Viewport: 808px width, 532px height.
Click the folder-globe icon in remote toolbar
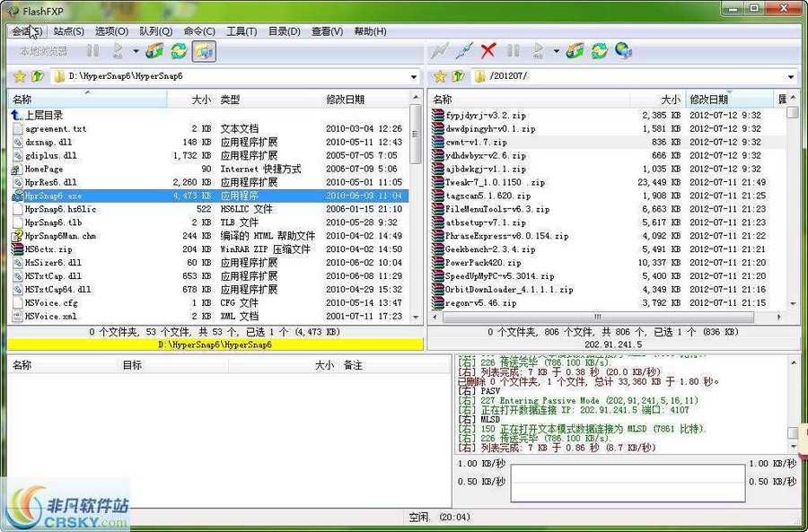tap(575, 50)
